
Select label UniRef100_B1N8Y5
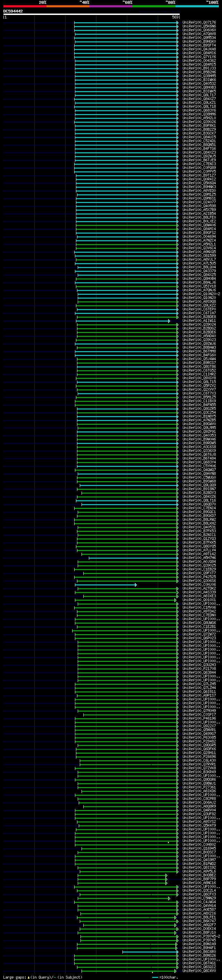(x=199, y=416)
